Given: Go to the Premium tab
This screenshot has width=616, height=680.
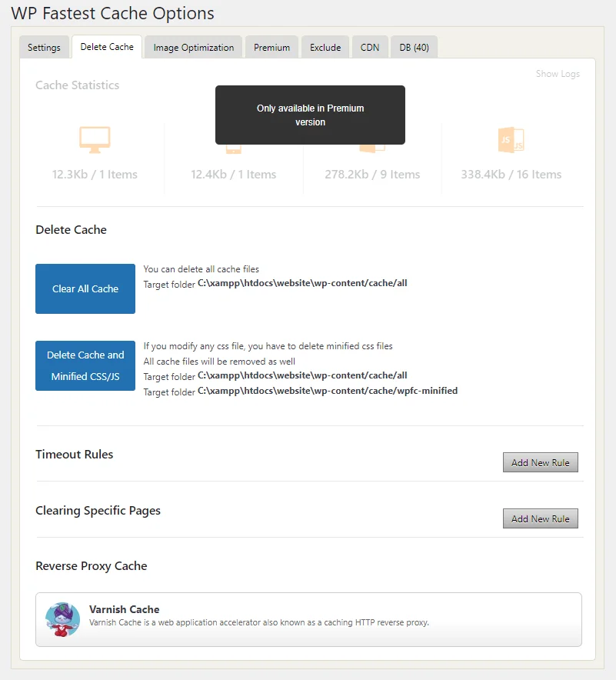Looking at the screenshot, I should click(271, 47).
